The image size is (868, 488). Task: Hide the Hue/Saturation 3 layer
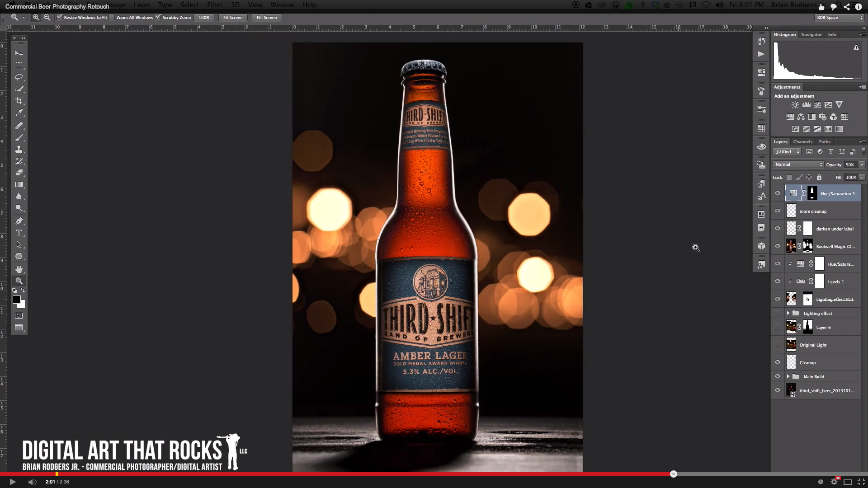[778, 193]
